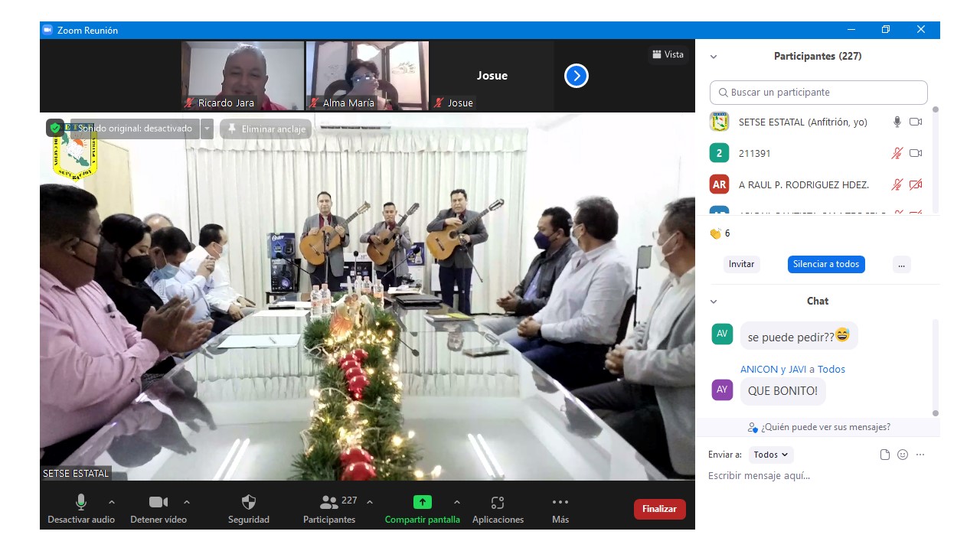The height and width of the screenshot is (551, 980).
Task: Click red AR avatar in participant list
Action: click(719, 184)
